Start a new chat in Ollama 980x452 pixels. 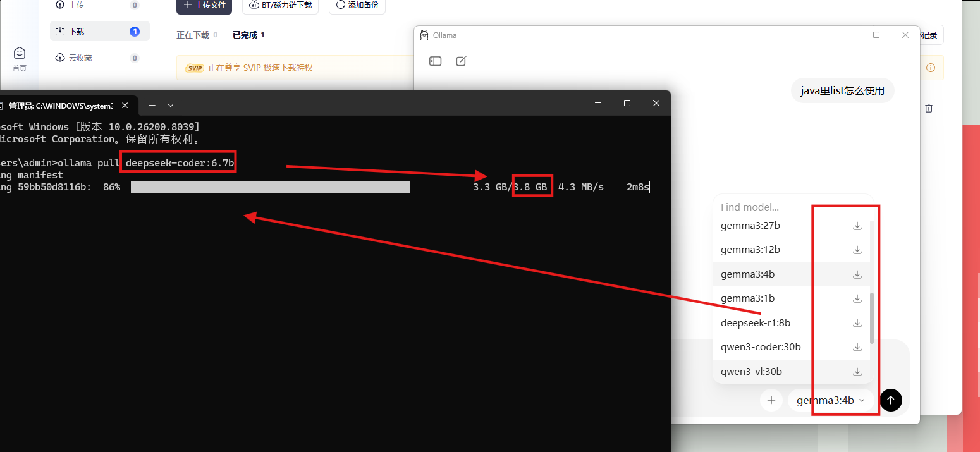pyautogui.click(x=461, y=61)
